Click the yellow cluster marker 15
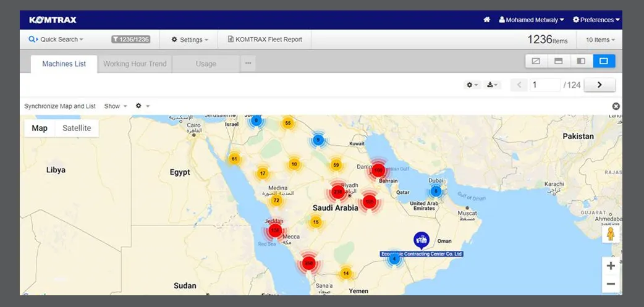The image size is (644, 307). coord(315,222)
